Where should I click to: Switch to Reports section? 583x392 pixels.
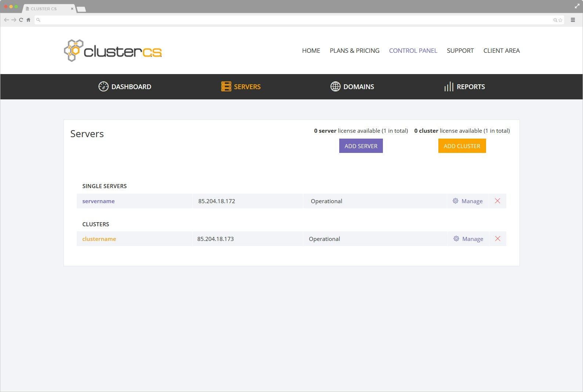click(x=464, y=87)
